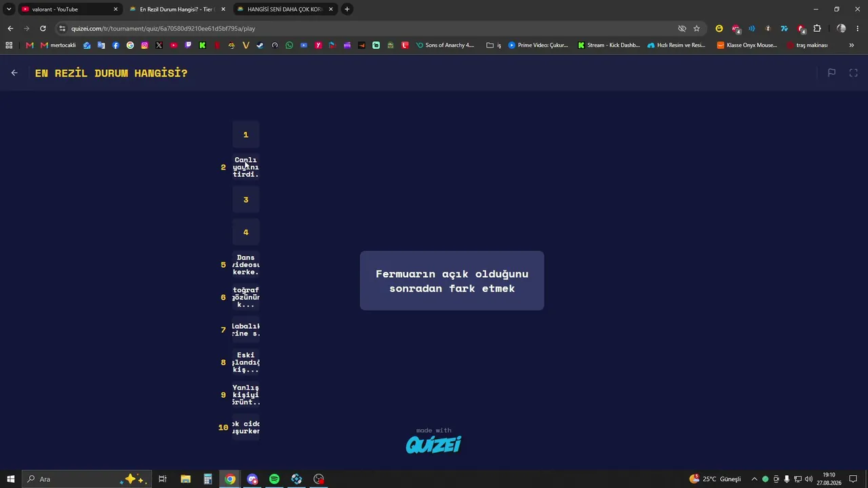This screenshot has width=868, height=488.
Task: Open the Chrome profile avatar
Action: [842, 28]
